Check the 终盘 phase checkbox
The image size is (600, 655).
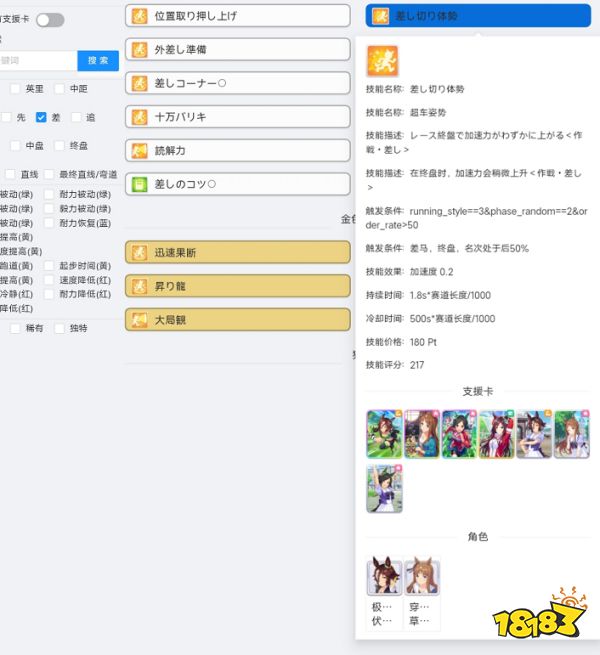60,146
